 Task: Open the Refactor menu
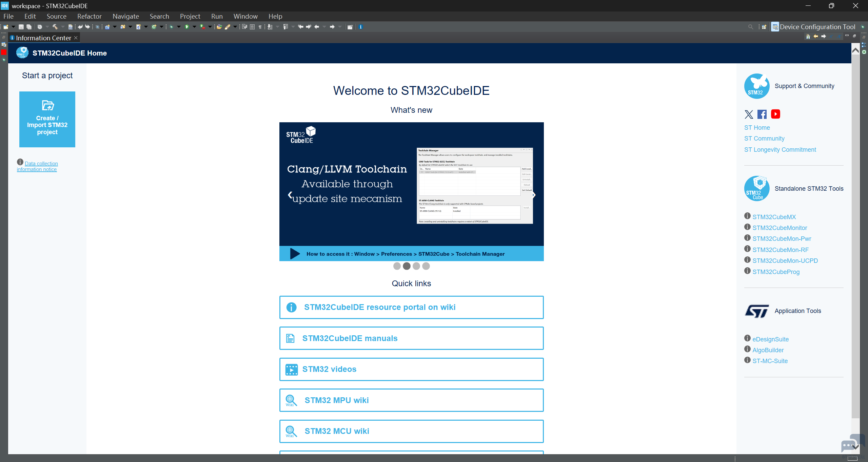(89, 16)
